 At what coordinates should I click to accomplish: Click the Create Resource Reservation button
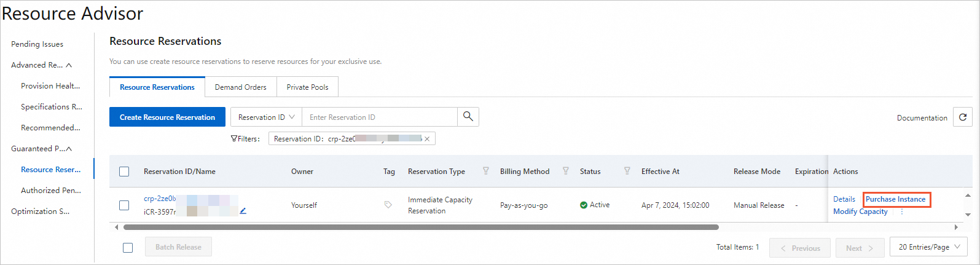167,117
